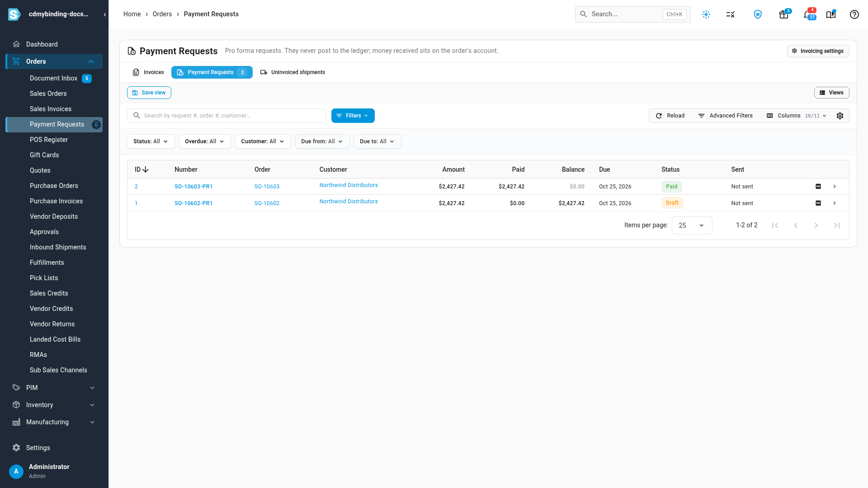
Task: Sort by the ID column arrow
Action: (146, 169)
